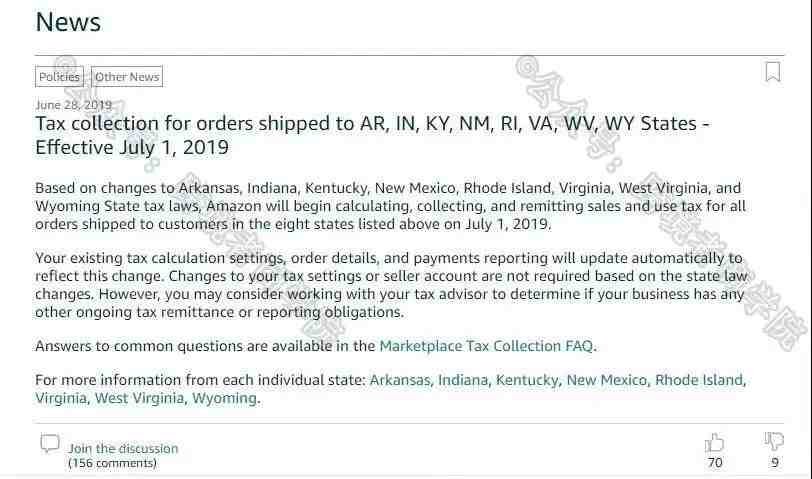Open the Wyoming state information link

224,399
